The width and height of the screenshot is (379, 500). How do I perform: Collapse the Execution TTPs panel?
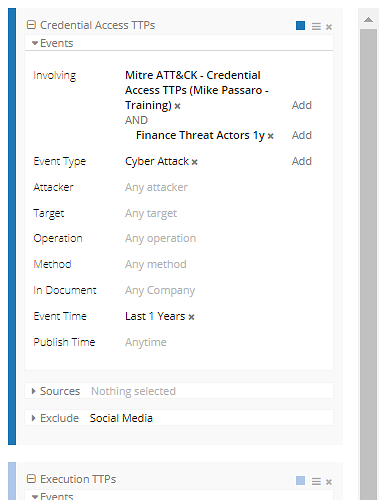(x=31, y=479)
